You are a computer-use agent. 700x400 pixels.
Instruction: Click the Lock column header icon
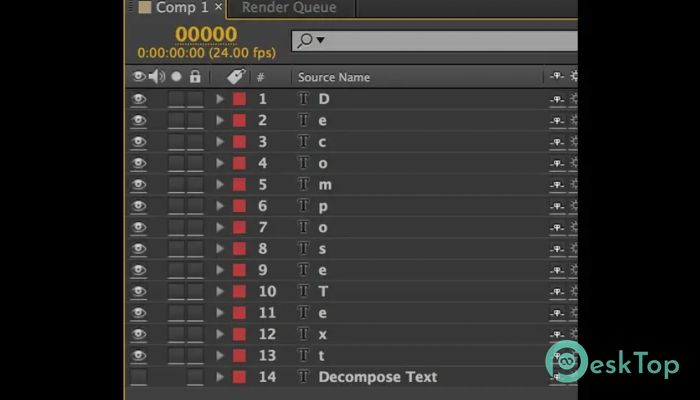pyautogui.click(x=195, y=76)
